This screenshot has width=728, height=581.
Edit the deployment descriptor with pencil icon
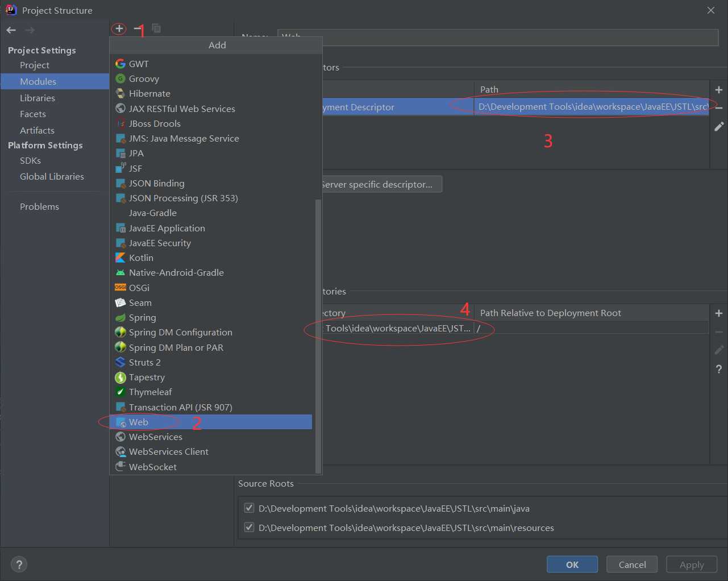[719, 126]
